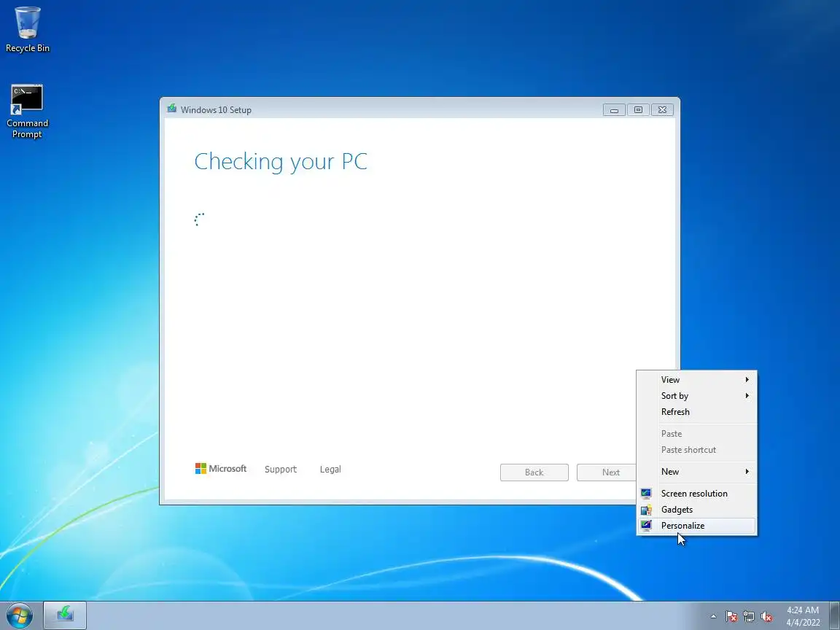This screenshot has height=630, width=840.
Task: Open the Action Center flag icon
Action: tap(731, 617)
